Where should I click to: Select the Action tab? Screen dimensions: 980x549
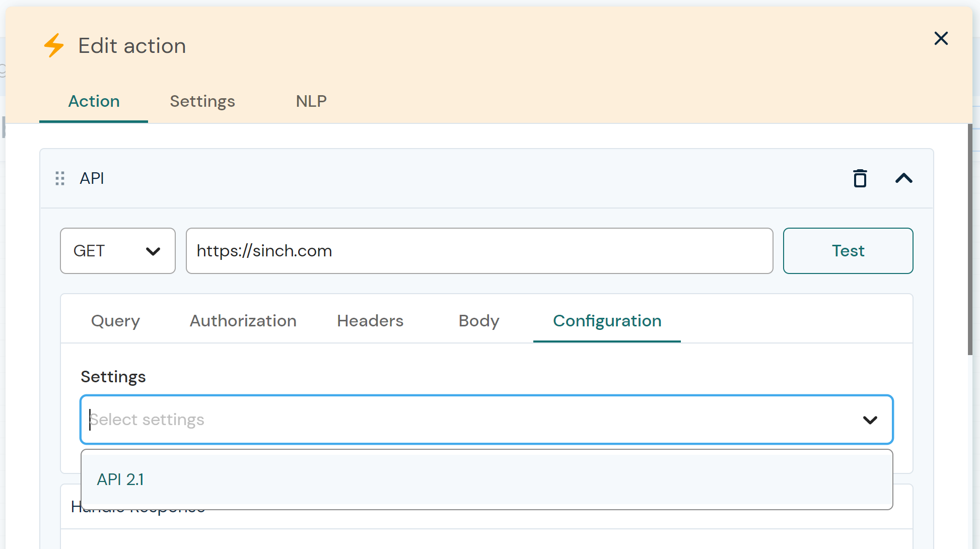pyautogui.click(x=94, y=101)
